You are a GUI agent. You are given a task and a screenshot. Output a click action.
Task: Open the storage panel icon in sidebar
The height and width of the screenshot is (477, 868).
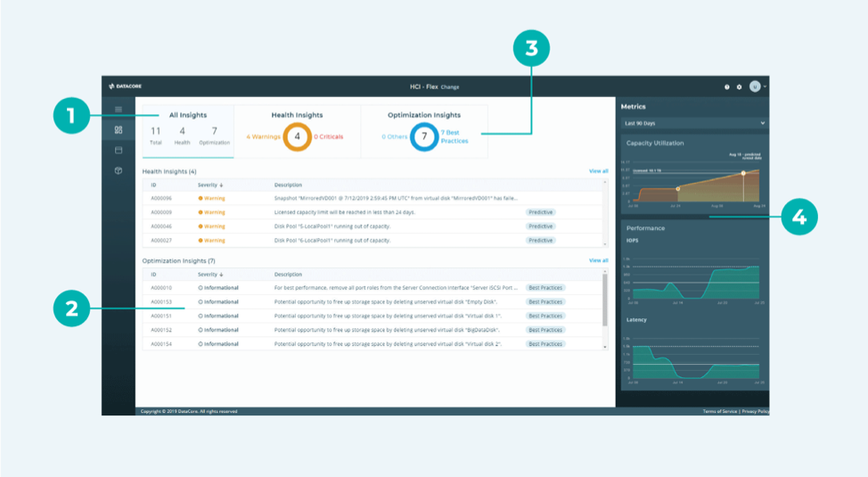point(119,150)
